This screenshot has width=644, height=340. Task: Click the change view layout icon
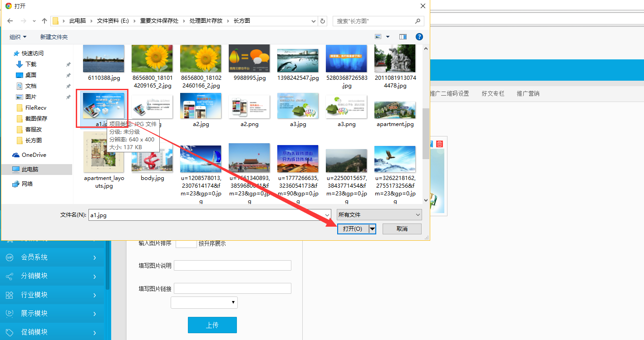coord(378,37)
